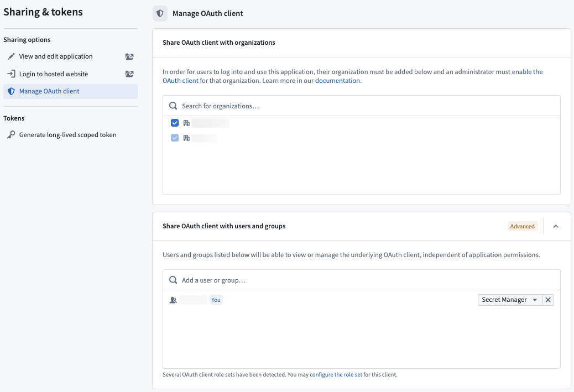The image size is (574, 392).
Task: Open the documentation link
Action: 337,80
